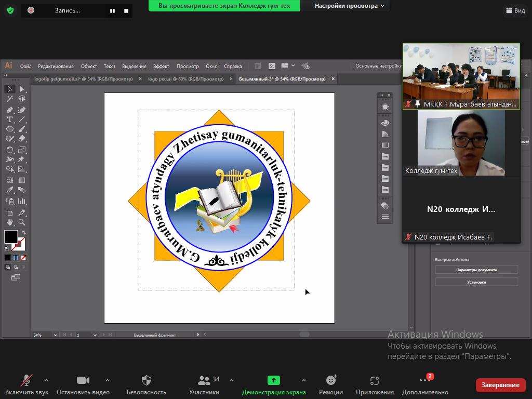Open the Arrange Documents dropdown
The width and height of the screenshot is (532, 399).
[x=288, y=66]
